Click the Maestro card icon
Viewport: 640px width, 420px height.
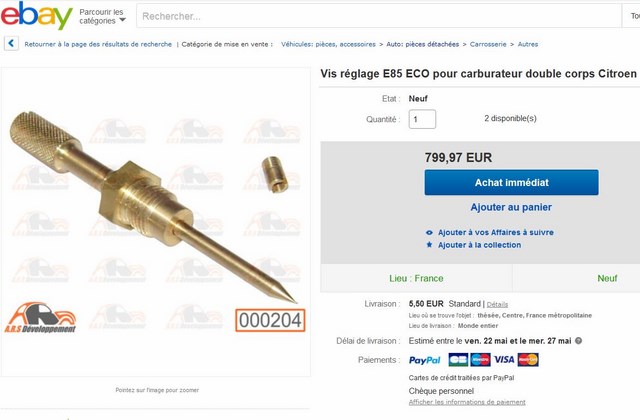[x=480, y=360]
